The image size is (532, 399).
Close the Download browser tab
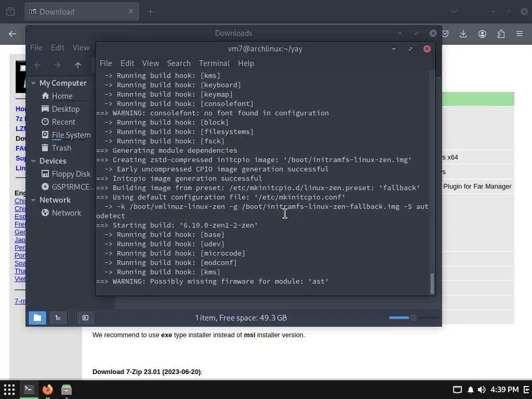130,12
